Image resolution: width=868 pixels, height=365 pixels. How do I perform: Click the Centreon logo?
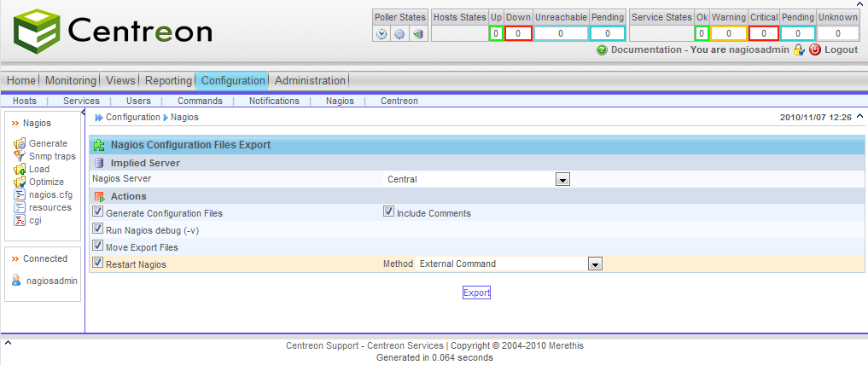113,31
